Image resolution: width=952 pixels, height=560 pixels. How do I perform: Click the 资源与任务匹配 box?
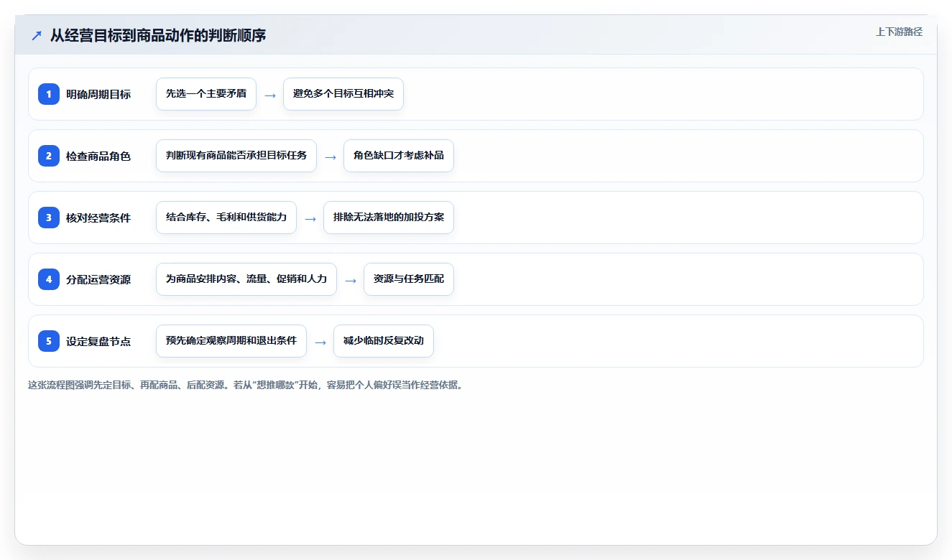click(x=409, y=279)
